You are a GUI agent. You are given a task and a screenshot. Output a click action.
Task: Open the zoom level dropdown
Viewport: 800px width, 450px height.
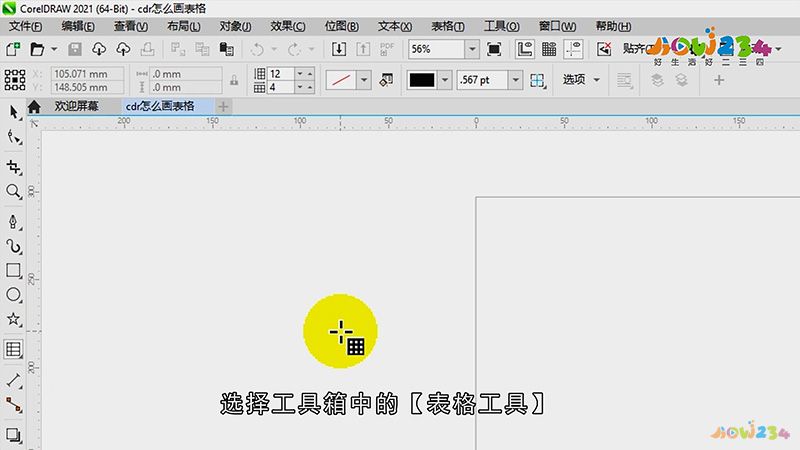point(472,49)
